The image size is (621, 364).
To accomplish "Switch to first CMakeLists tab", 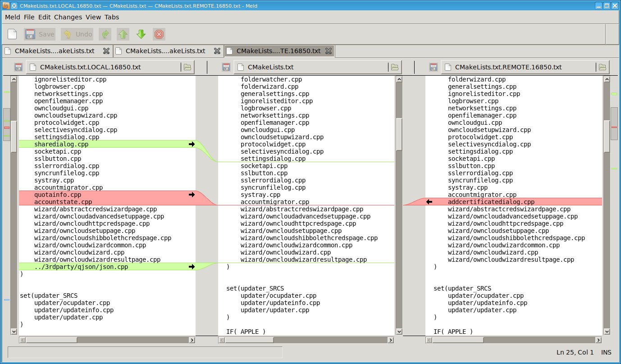I will pos(54,51).
